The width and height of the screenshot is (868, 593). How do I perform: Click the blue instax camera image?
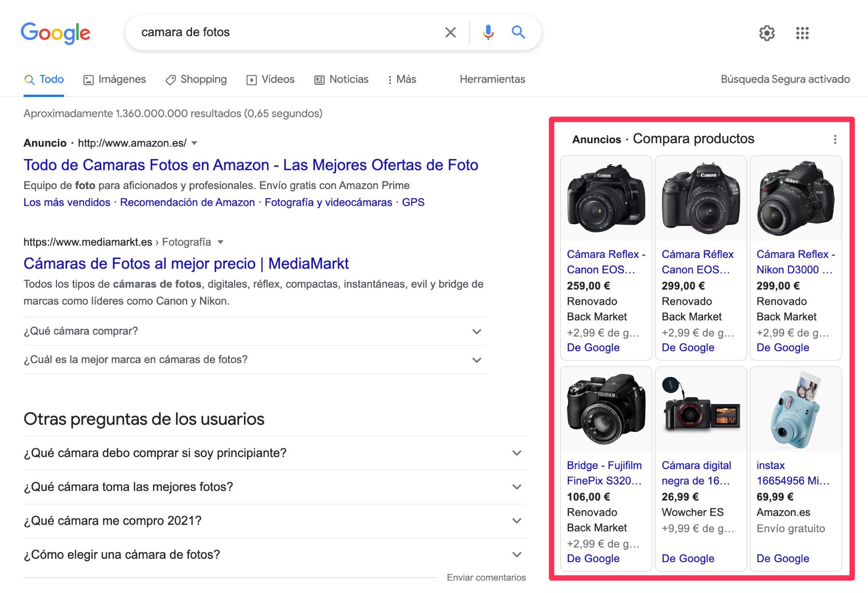tap(796, 409)
